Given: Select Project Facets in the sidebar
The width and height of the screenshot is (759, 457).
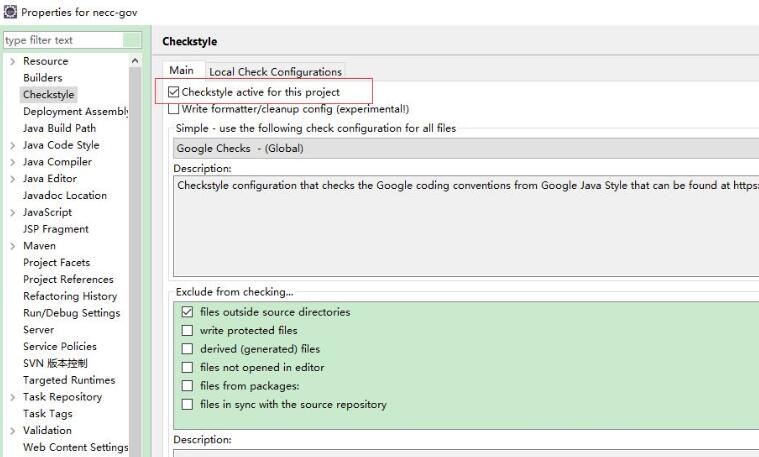Looking at the screenshot, I should pos(56,263).
